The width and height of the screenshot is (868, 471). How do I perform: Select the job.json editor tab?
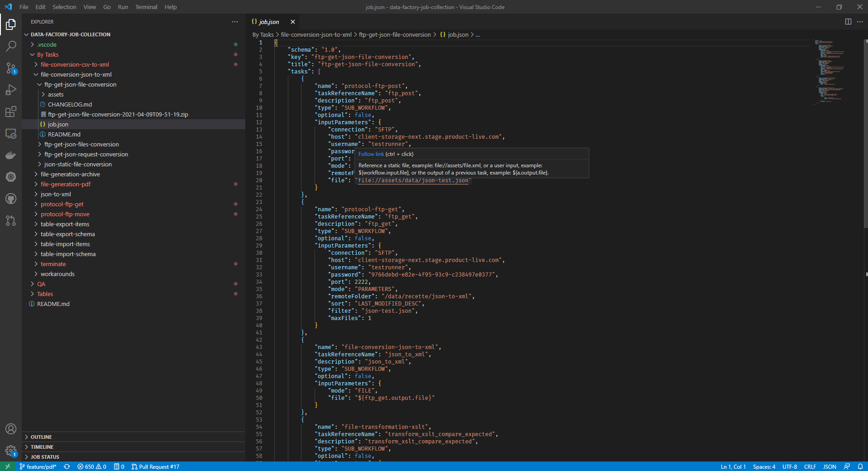tap(269, 22)
